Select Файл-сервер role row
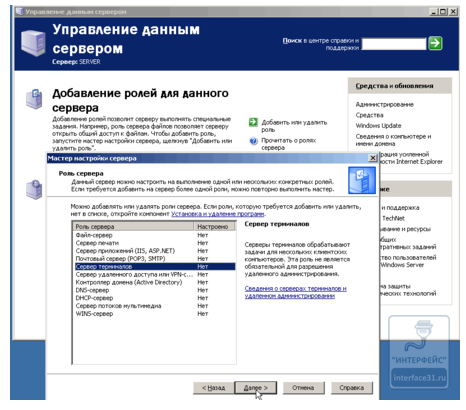 click(155, 235)
